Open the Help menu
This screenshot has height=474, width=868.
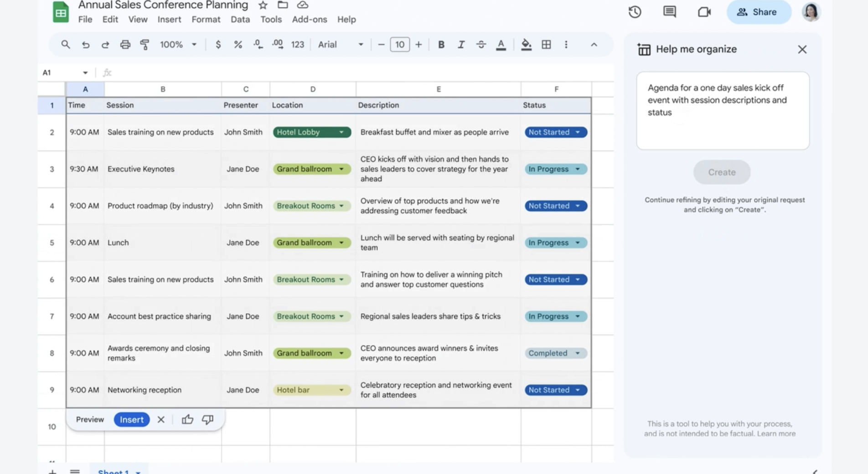tap(346, 19)
